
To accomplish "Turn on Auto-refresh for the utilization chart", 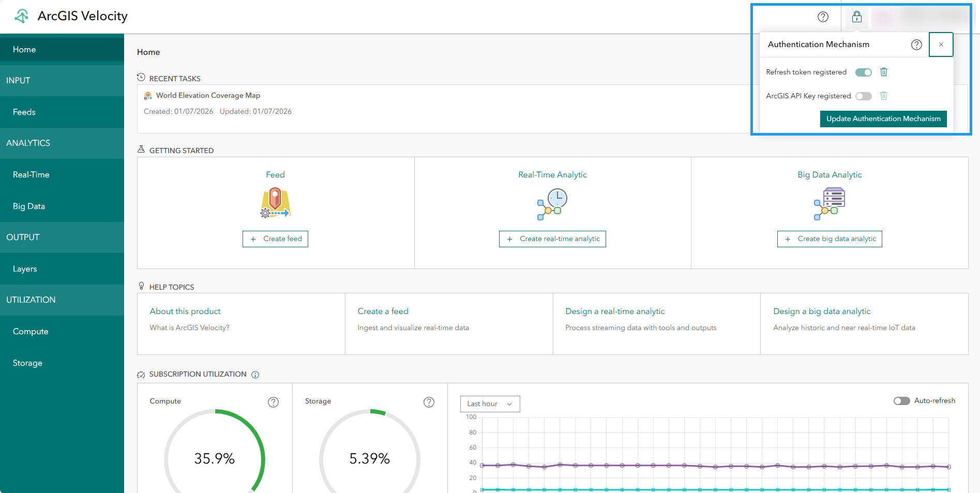I will 901,400.
